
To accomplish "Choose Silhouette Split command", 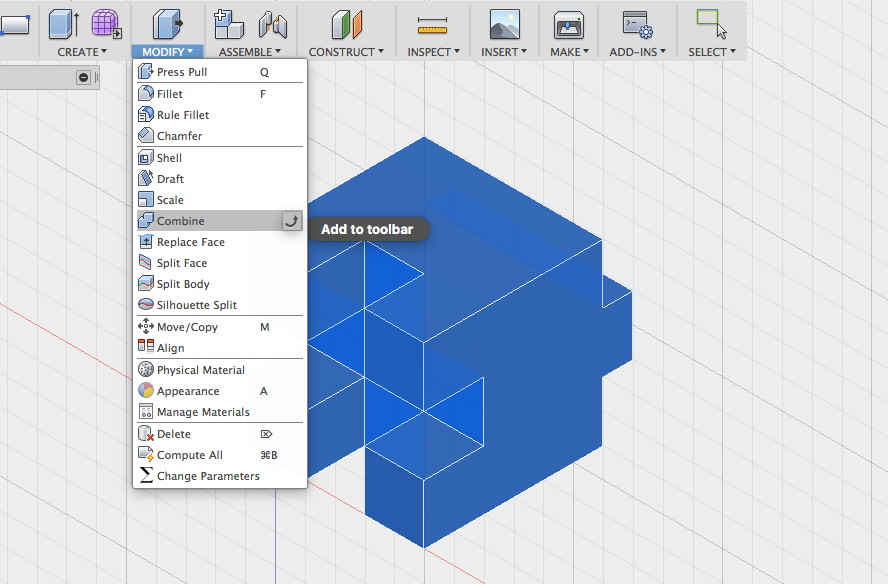I will coord(220,305).
